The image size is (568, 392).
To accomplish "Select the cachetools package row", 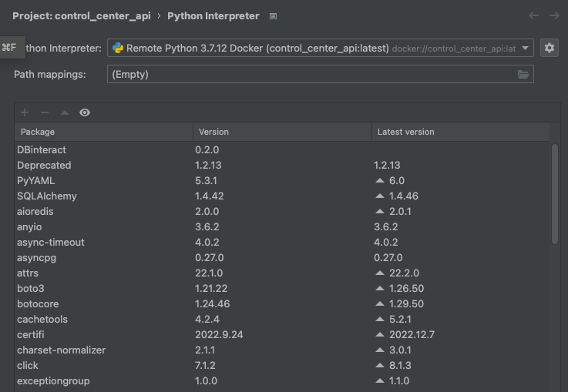I will click(x=282, y=320).
